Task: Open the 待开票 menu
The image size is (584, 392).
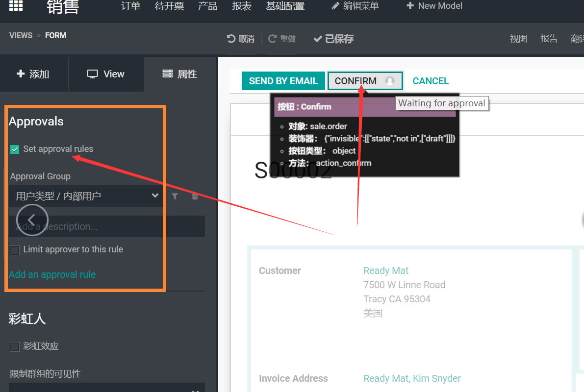Action: click(x=169, y=6)
